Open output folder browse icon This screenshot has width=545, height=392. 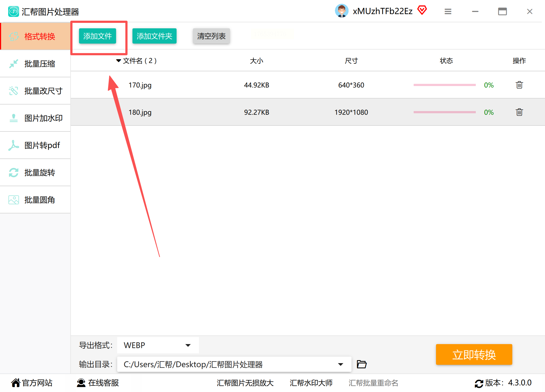pyautogui.click(x=362, y=364)
